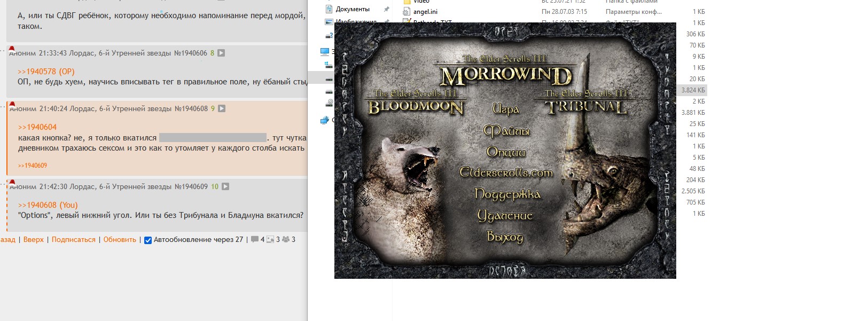Click the date cell Пн 28.07.03 7:15
This screenshot has height=321, width=868.
tap(564, 12)
